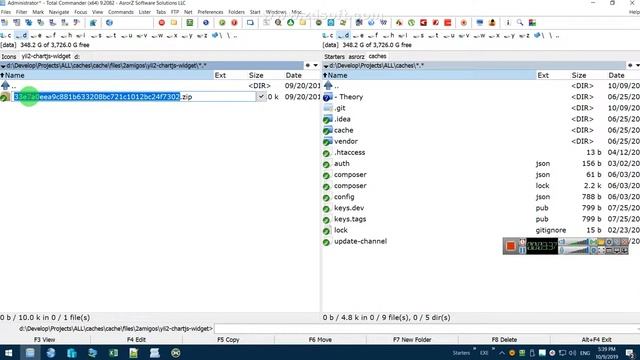
Task: Click the blank rectangle toolbar icon
Action: (250, 23)
